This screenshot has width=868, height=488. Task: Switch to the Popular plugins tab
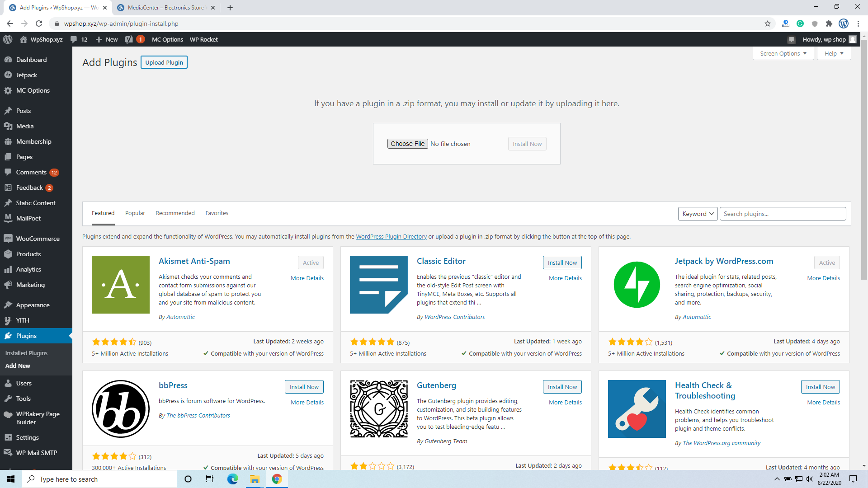point(135,213)
